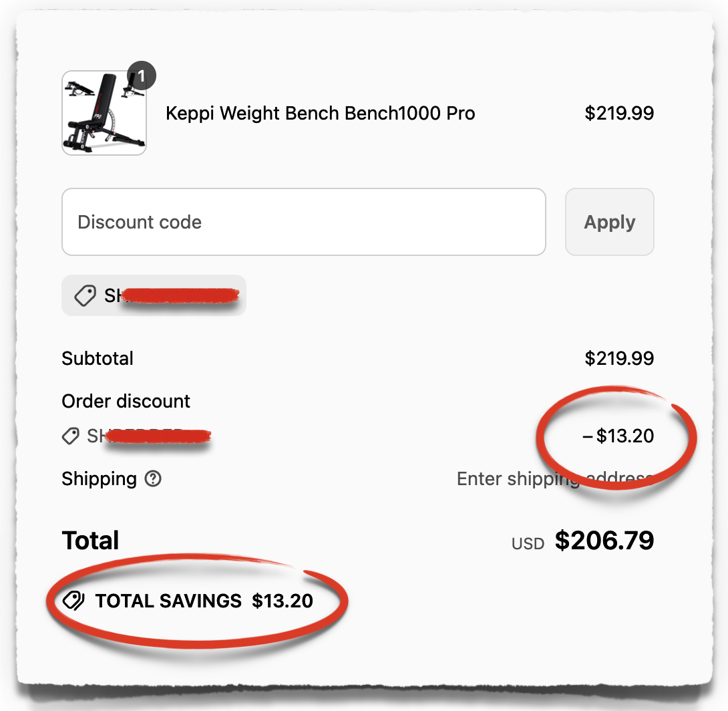Select the product title Keppi Weight Bench Bench1000 Pro

tap(321, 114)
